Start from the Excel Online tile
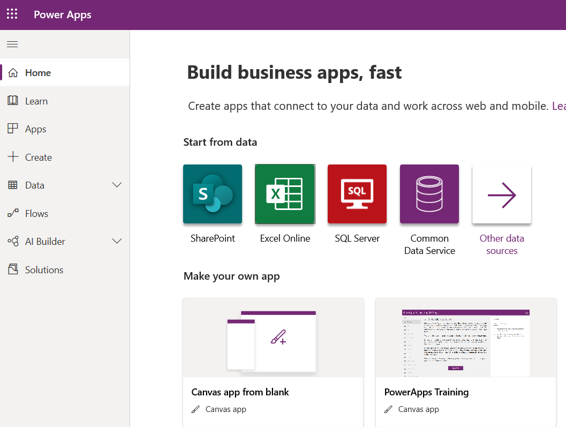 click(x=285, y=194)
